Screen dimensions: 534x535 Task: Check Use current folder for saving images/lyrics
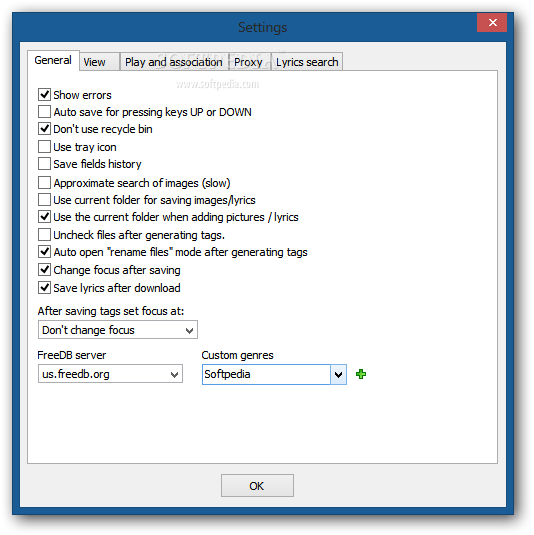tap(44, 200)
